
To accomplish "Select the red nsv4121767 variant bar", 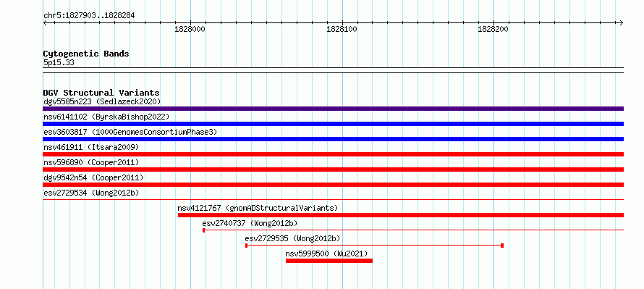I will click(400, 215).
